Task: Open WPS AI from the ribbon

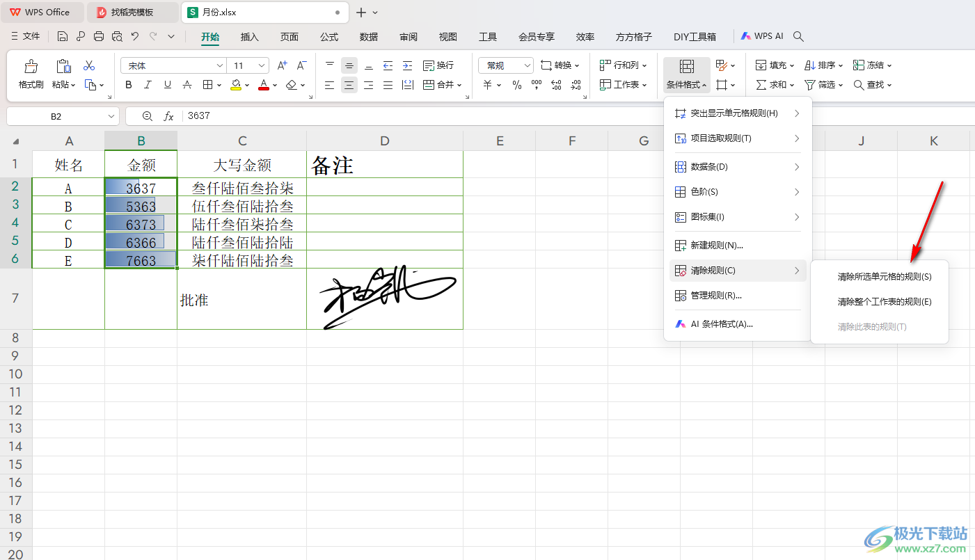Action: click(762, 36)
